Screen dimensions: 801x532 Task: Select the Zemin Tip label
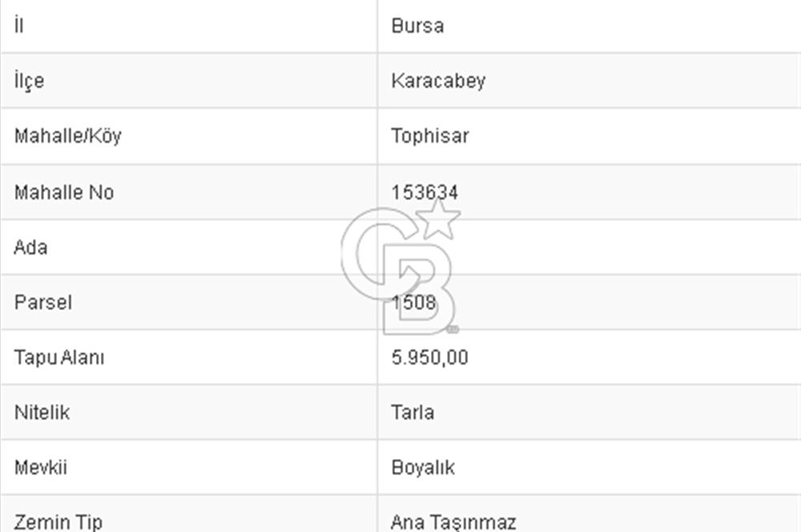point(58,522)
